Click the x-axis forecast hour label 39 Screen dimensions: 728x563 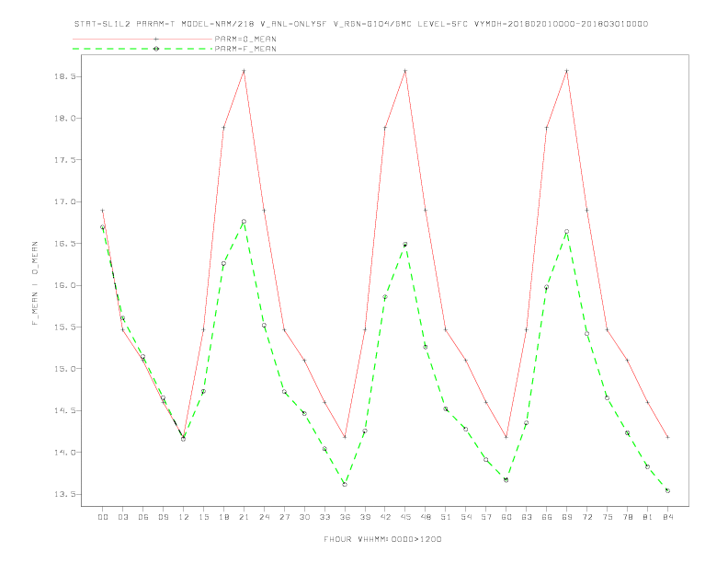(365, 517)
